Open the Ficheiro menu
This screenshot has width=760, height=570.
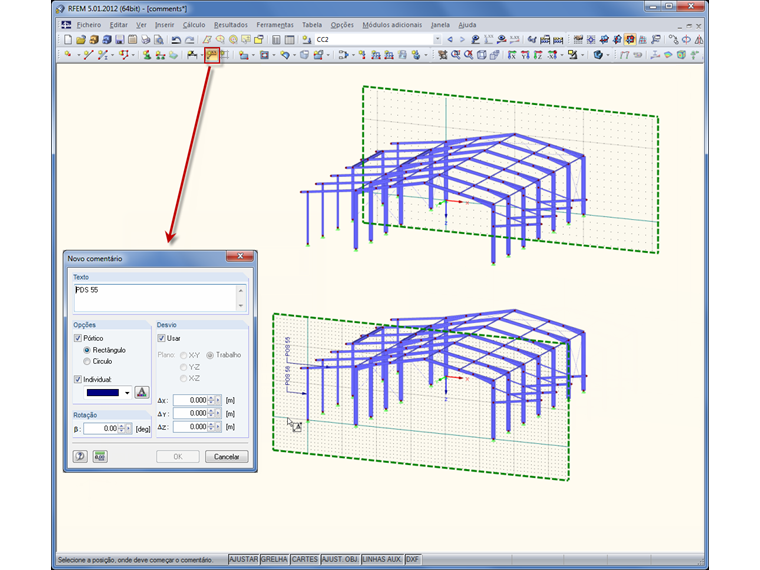(89, 25)
